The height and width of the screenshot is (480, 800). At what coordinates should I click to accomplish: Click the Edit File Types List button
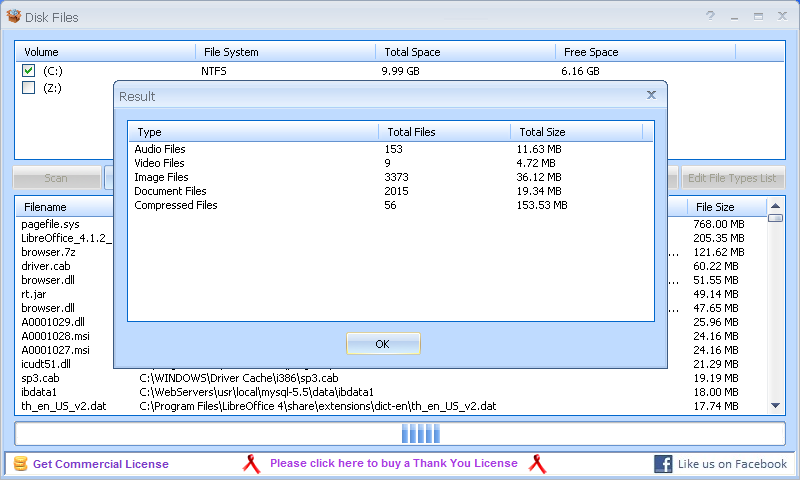coord(733,178)
